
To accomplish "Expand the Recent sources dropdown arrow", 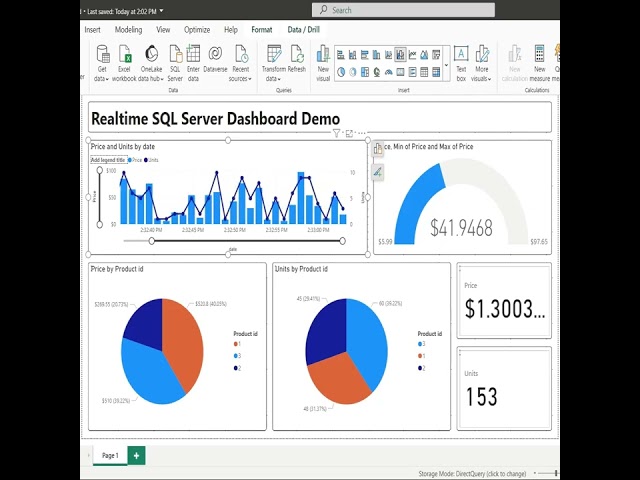I will click(x=250, y=79).
